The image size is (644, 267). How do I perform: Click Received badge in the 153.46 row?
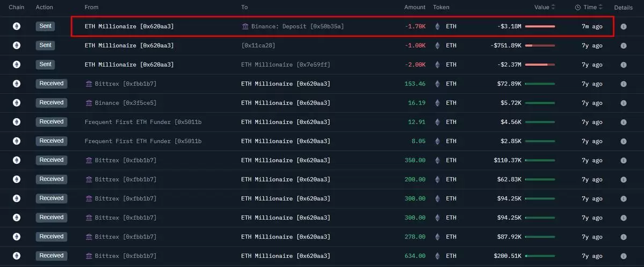(x=52, y=84)
